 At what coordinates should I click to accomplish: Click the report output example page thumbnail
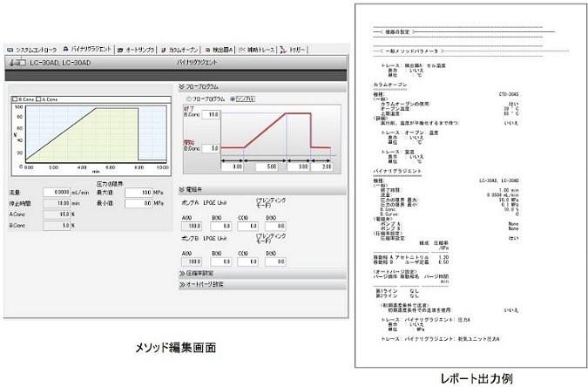(470, 186)
